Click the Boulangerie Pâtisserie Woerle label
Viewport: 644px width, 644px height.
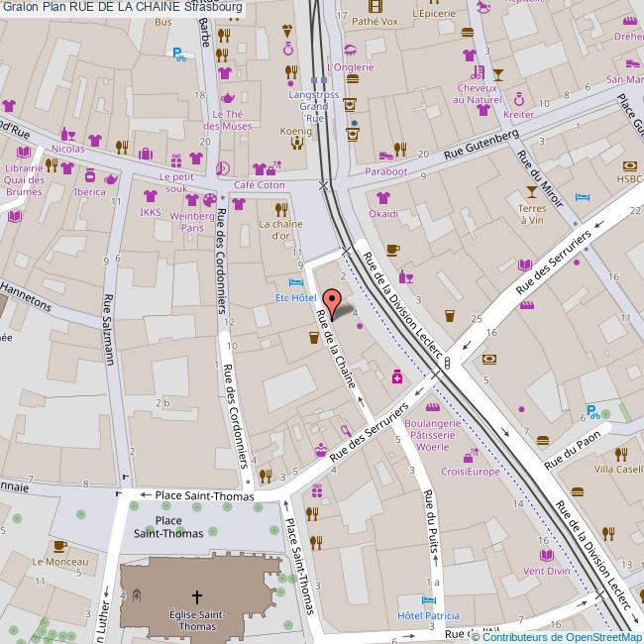coord(433,435)
